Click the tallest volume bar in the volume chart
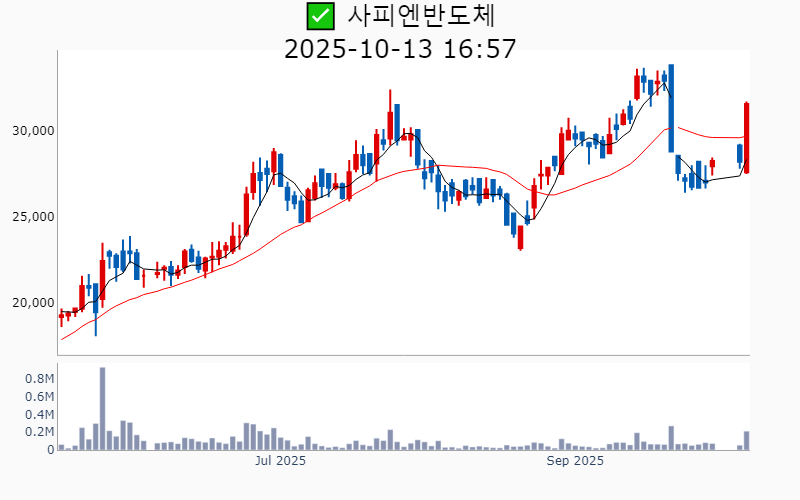This screenshot has height=500, width=800. (102, 410)
